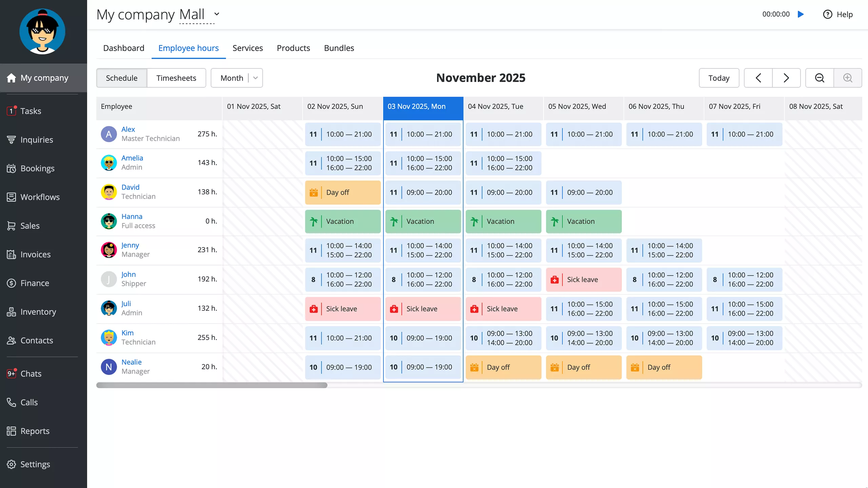Click the zoom in magnifier icon
868x488 pixels.
point(848,78)
